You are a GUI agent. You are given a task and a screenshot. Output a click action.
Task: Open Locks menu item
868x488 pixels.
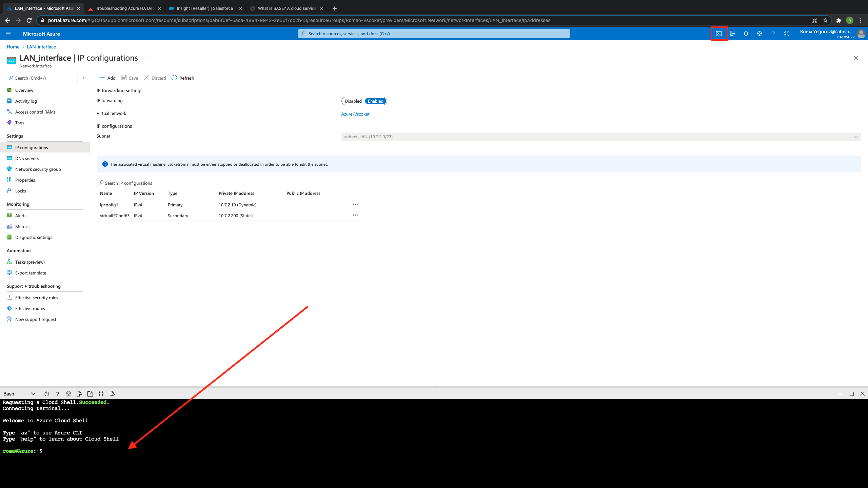tap(20, 191)
